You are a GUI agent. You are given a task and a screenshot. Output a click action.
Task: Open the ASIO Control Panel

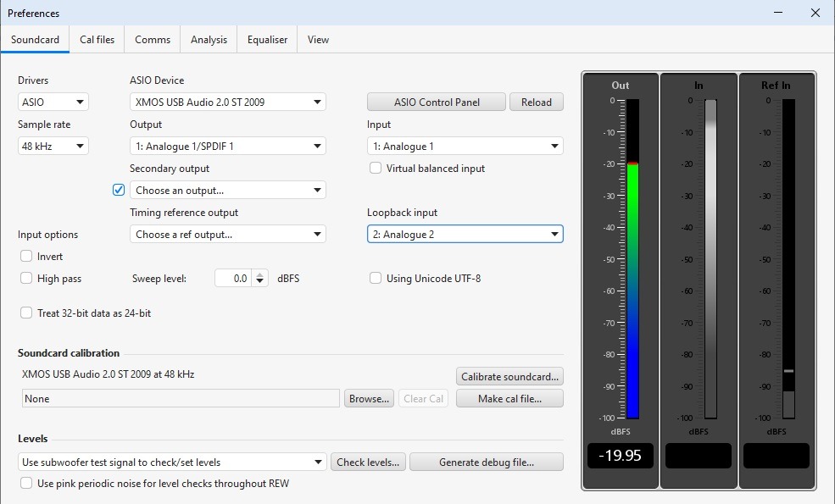coord(437,102)
